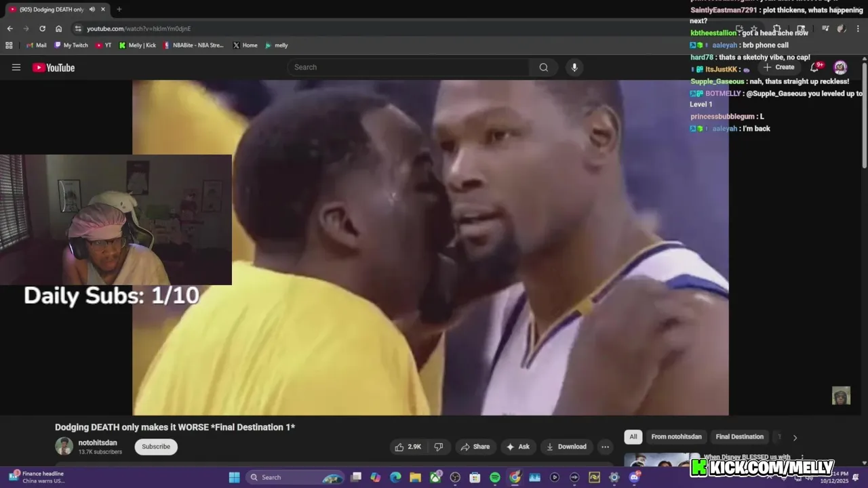
Task: Dislike the video
Action: click(439, 447)
